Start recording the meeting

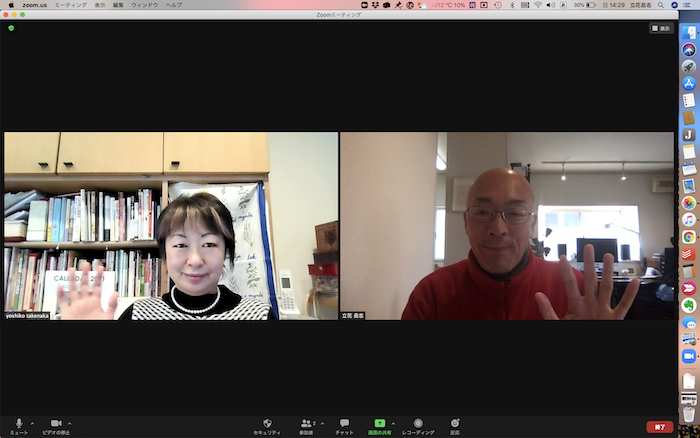pos(418,424)
